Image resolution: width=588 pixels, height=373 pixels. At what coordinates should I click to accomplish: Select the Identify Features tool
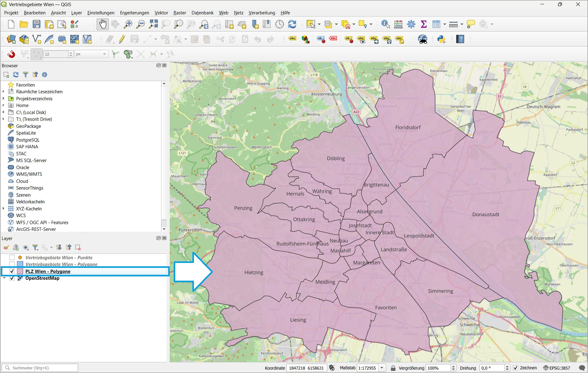(385, 24)
